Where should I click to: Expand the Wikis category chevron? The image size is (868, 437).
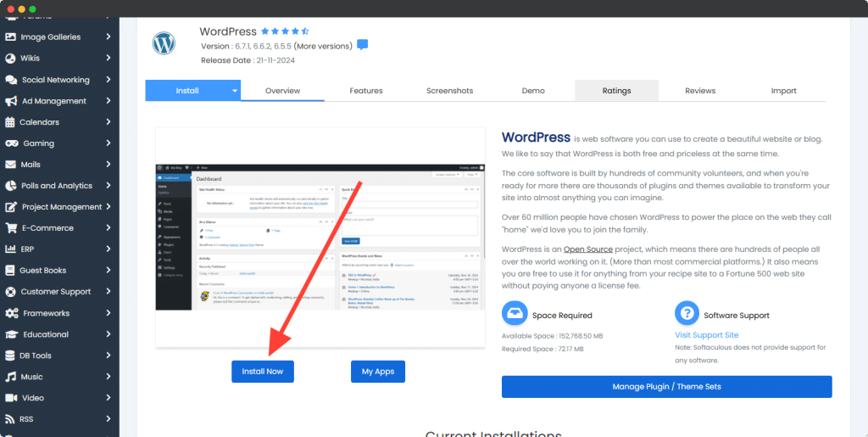[x=108, y=59]
